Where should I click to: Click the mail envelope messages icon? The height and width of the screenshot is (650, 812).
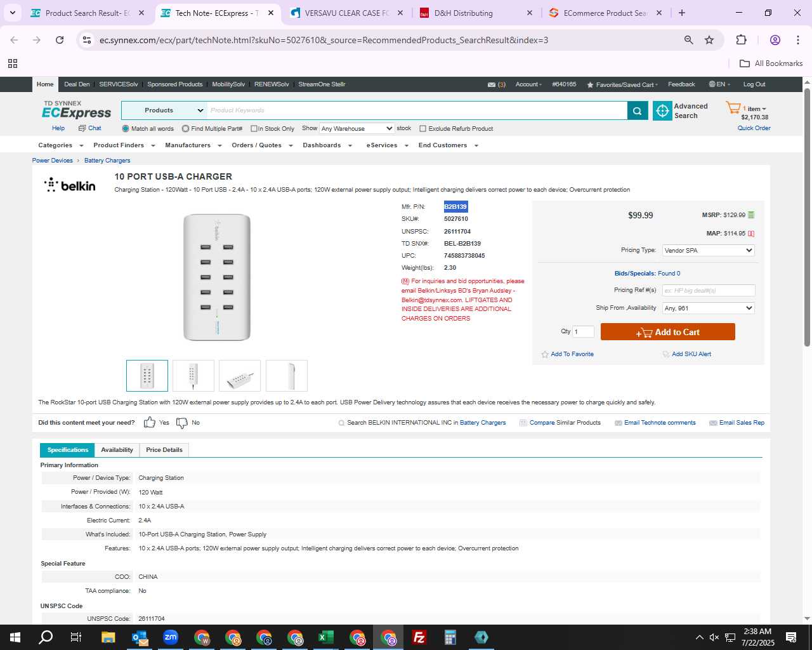(492, 84)
